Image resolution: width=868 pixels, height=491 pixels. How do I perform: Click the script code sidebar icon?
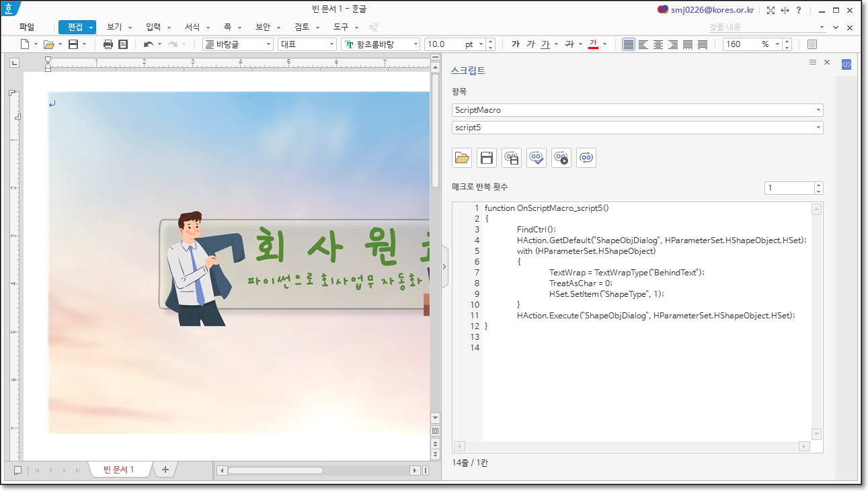(x=846, y=64)
